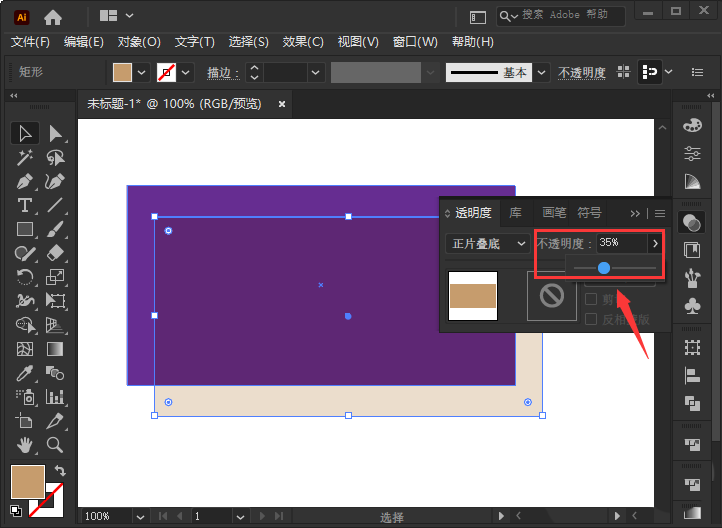Open the Transparency panel icon in dock
This screenshot has width=722, height=528.
click(x=692, y=223)
